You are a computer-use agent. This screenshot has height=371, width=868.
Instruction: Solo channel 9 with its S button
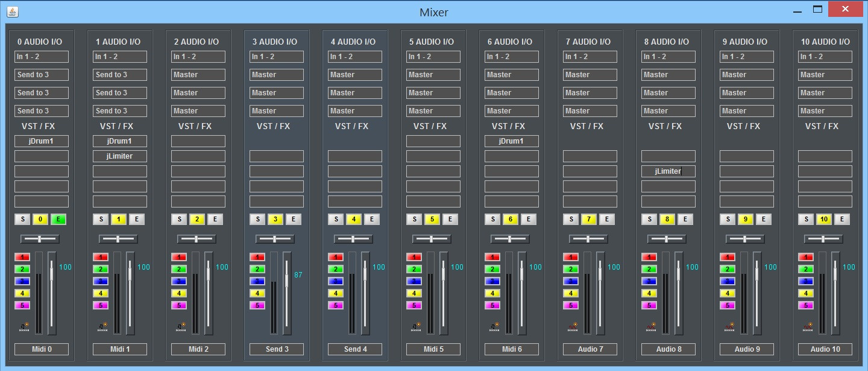pyautogui.click(x=728, y=220)
